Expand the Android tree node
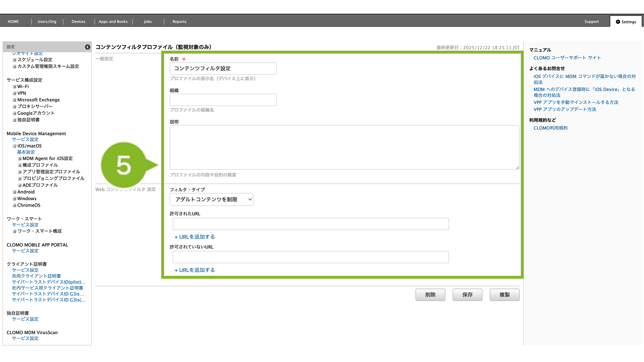 click(x=14, y=192)
